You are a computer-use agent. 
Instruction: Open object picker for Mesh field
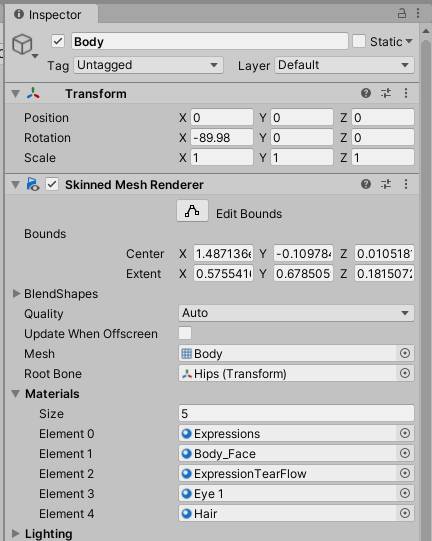[x=405, y=353]
